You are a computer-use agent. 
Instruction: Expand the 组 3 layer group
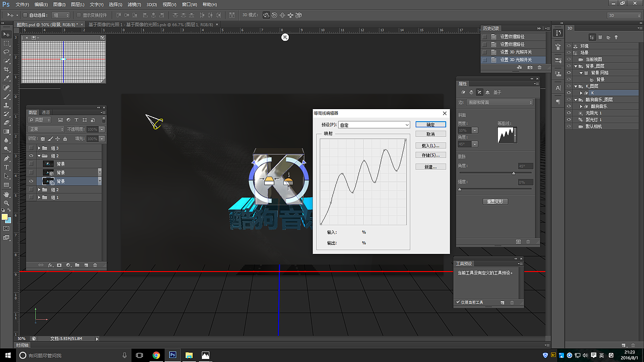coord(39,148)
